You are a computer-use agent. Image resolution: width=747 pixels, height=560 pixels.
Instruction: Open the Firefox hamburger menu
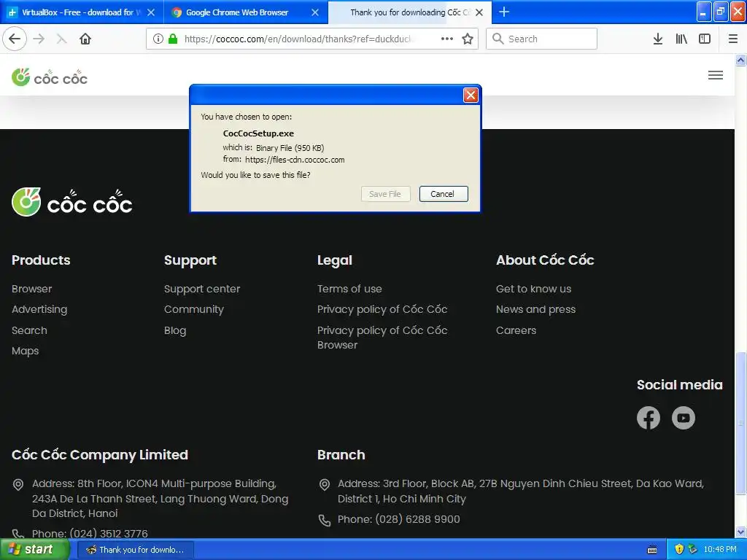(732, 39)
